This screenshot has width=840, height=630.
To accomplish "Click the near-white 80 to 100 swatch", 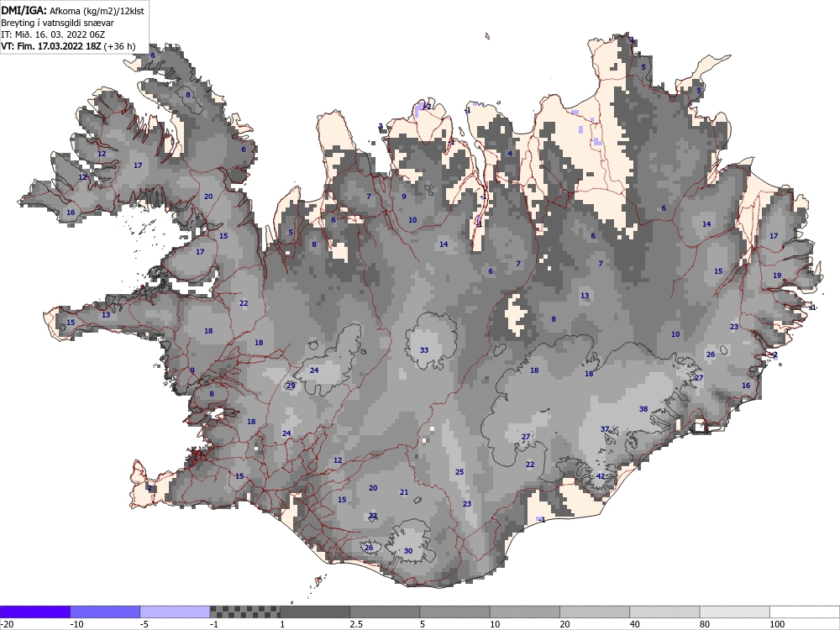I will (x=735, y=612).
